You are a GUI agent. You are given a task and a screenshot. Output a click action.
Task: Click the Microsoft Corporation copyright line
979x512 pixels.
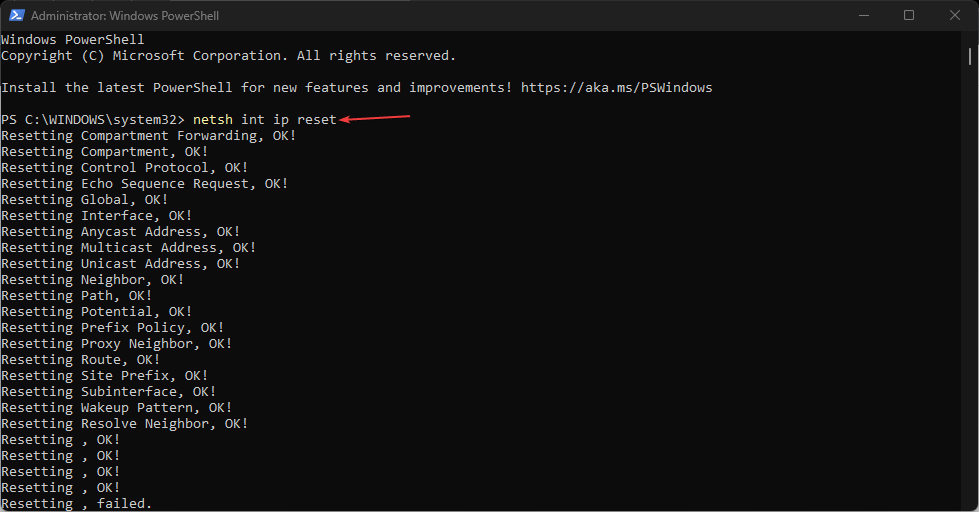[228, 56]
